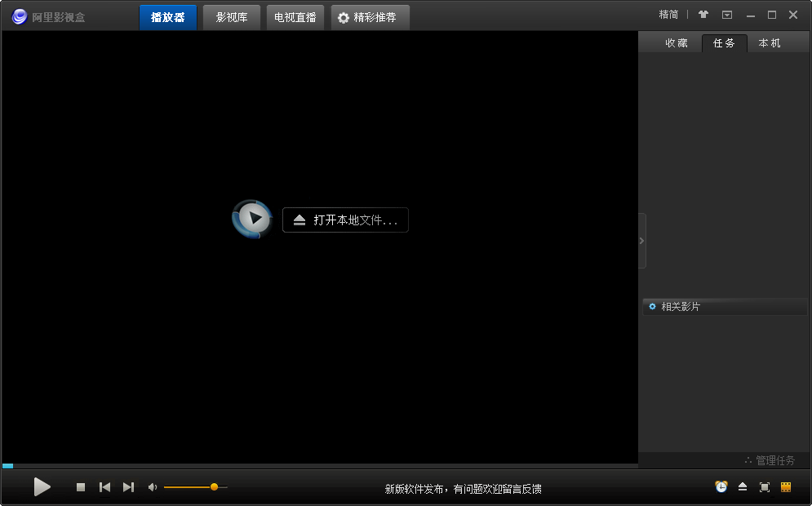Open the 本机 tab
812x506 pixels.
click(x=770, y=43)
